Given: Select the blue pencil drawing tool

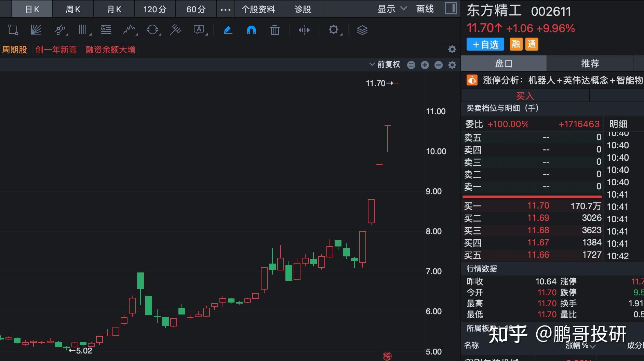Looking at the screenshot, I should pyautogui.click(x=227, y=30).
